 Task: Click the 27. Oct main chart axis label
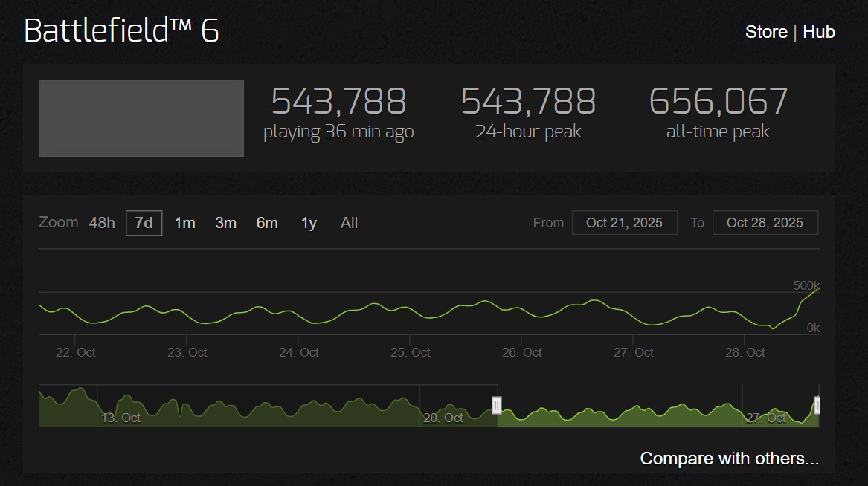coord(633,352)
